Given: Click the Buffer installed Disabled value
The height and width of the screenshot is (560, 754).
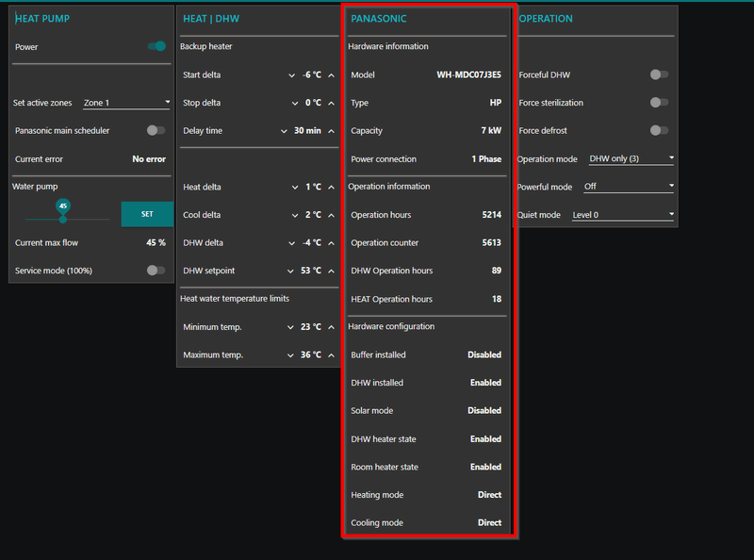Looking at the screenshot, I should tap(484, 354).
